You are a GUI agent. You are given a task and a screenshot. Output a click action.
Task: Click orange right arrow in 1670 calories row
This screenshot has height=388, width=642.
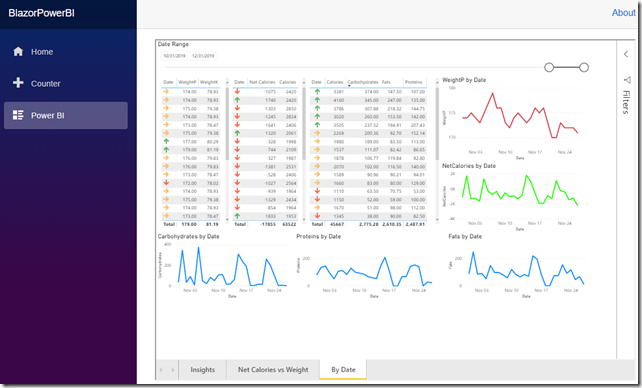point(317,208)
